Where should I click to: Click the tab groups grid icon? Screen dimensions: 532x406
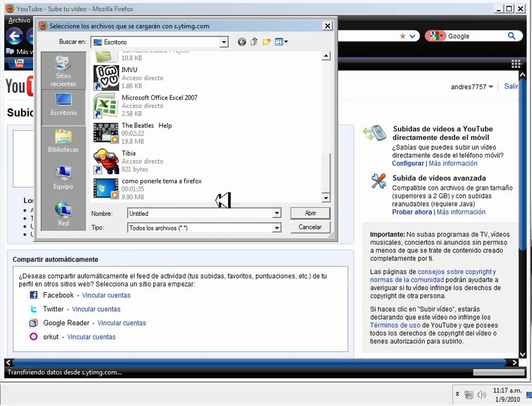(x=516, y=64)
